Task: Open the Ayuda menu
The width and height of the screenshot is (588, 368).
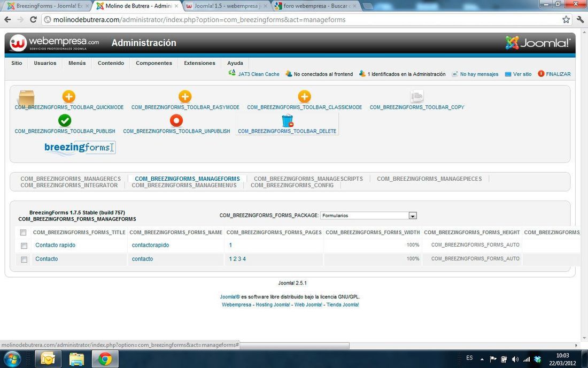Action: pos(235,63)
